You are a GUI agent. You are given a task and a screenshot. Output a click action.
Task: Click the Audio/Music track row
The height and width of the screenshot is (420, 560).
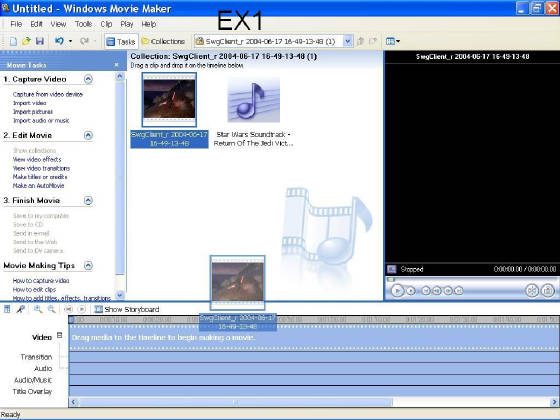point(314,380)
